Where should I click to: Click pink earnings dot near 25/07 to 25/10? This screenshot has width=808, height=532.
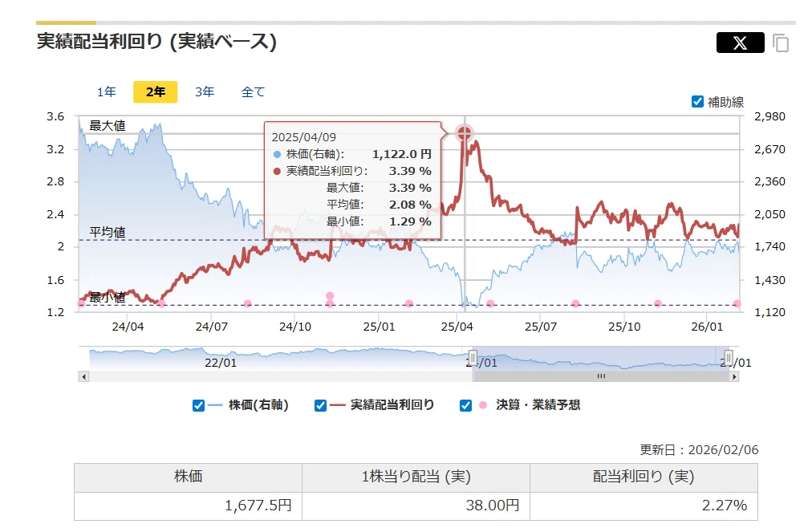[x=575, y=303]
